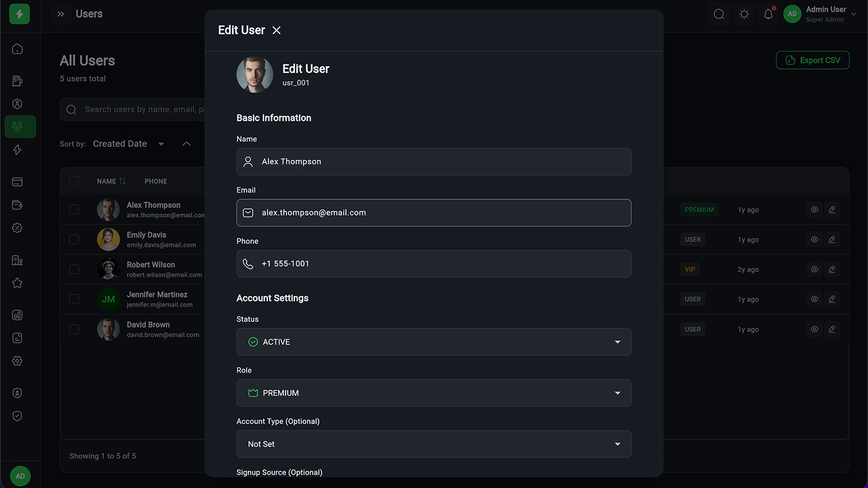The height and width of the screenshot is (488, 868).
Task: Open the Created Date sort menu
Action: pyautogui.click(x=128, y=144)
